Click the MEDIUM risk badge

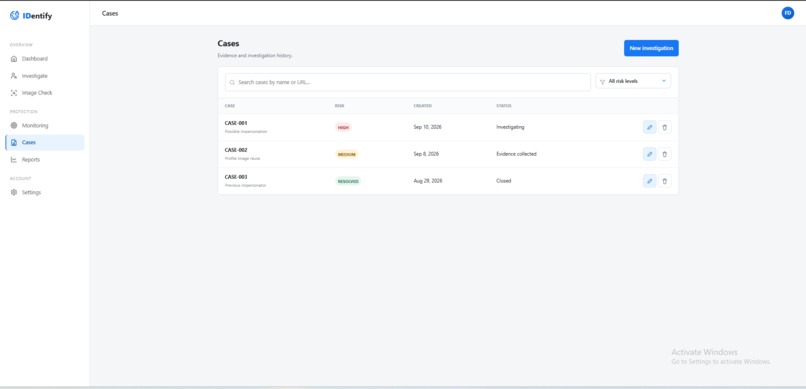click(346, 154)
